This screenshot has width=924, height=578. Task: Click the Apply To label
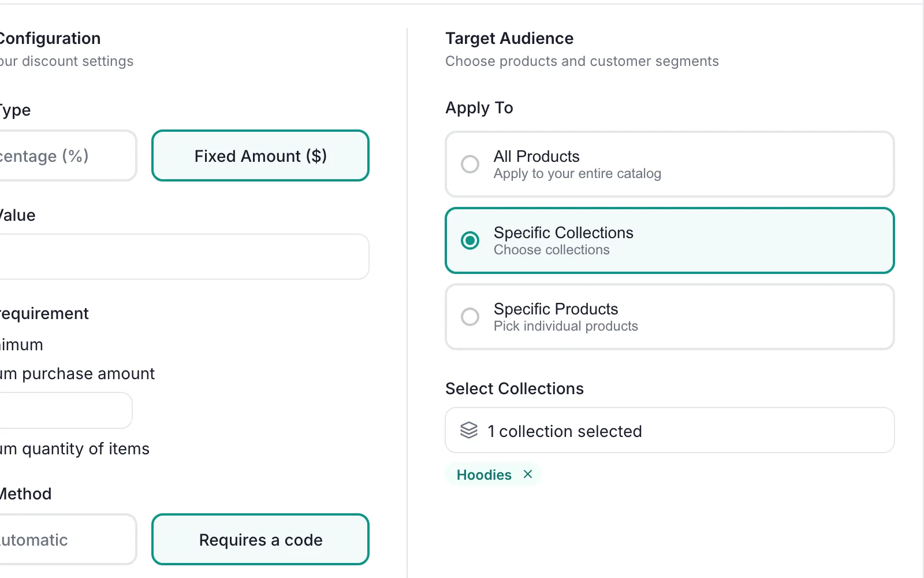pos(479,108)
